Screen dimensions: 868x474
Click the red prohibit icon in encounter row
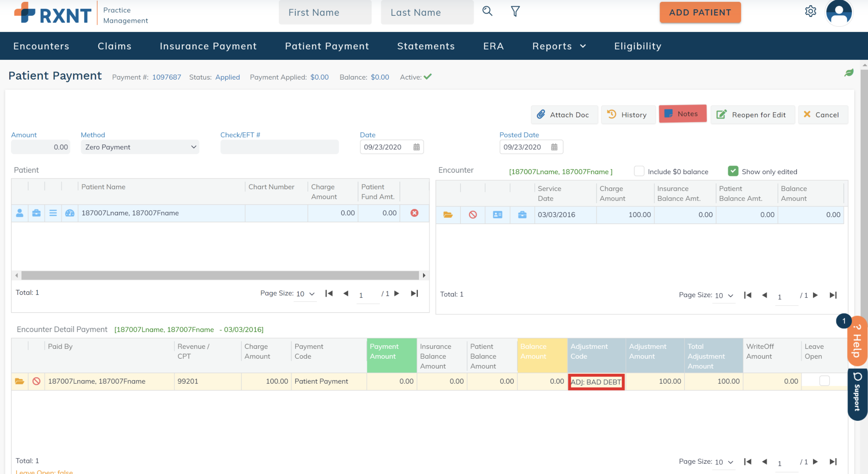473,215
